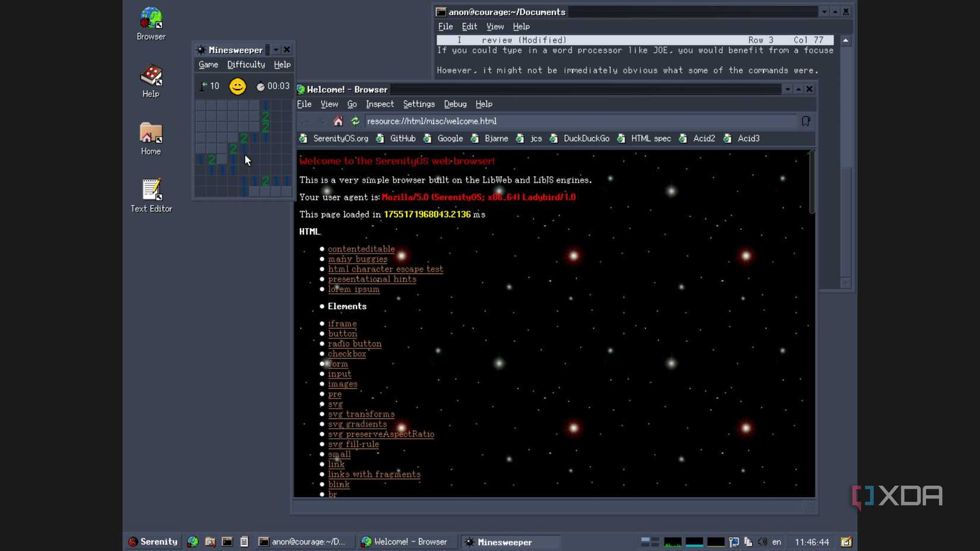Image resolution: width=980 pixels, height=551 pixels.
Task: Open the Difficulty menu in Minesweeper
Action: coord(246,65)
